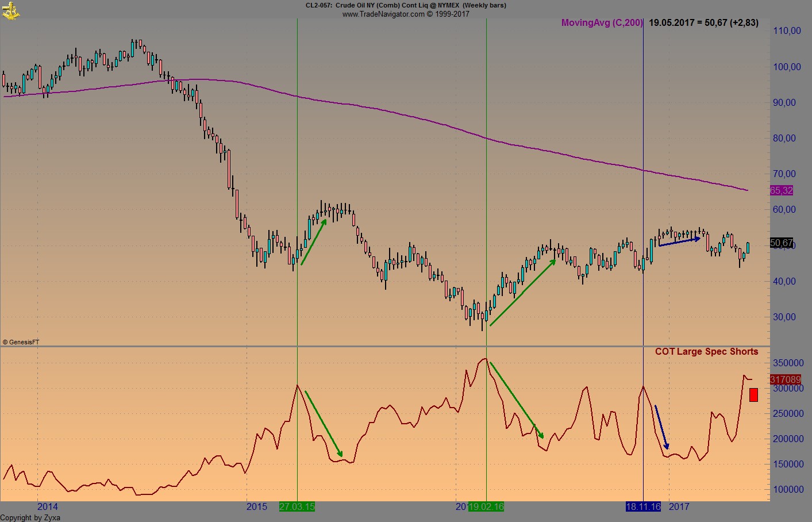
Task: Click the golden anchor application logo
Action: coord(11,10)
